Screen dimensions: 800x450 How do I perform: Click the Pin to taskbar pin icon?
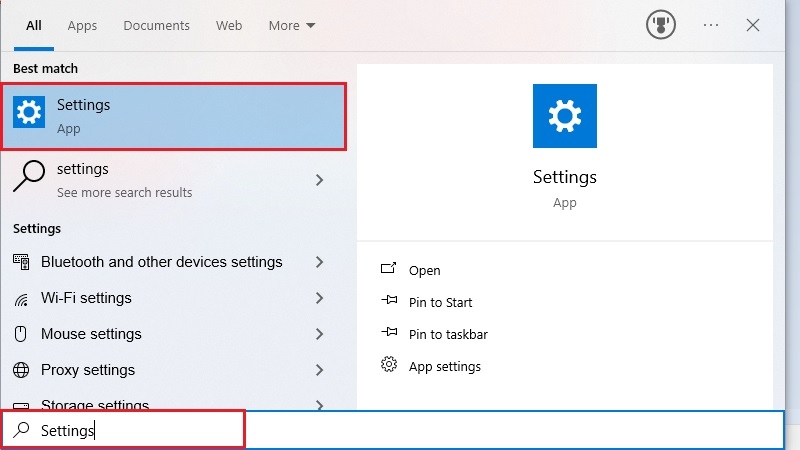point(389,332)
